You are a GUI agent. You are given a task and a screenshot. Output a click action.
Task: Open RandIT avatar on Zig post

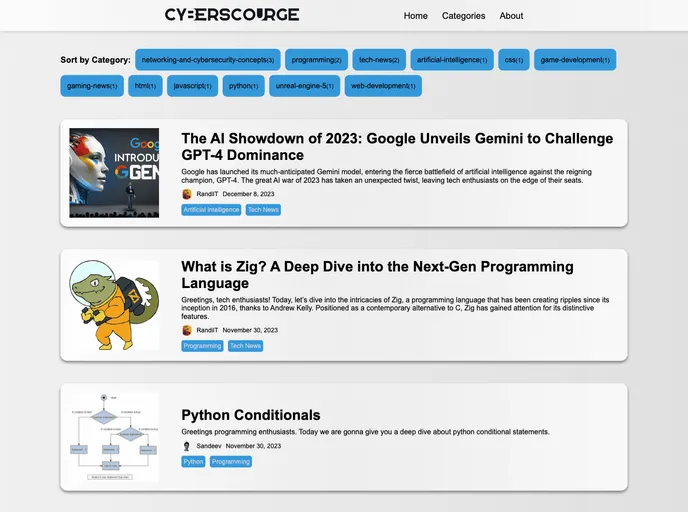pos(187,330)
